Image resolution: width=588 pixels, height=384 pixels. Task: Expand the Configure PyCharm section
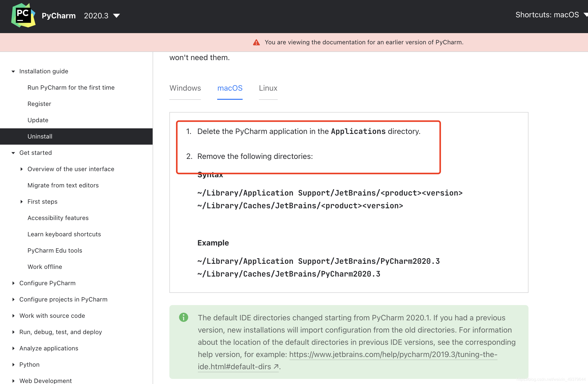point(13,283)
